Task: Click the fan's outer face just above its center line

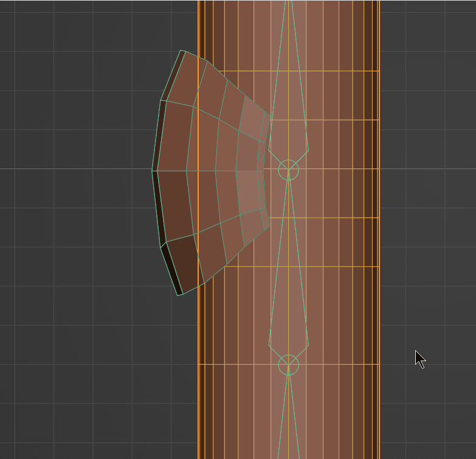Action: (174, 137)
